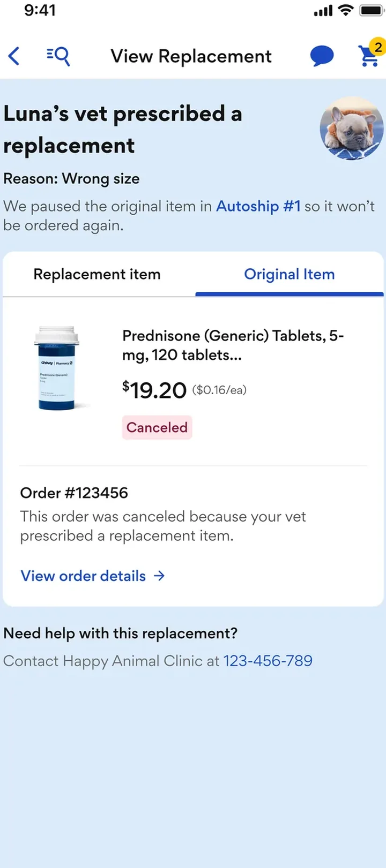
Task: Tap the back arrow icon
Action: point(14,56)
